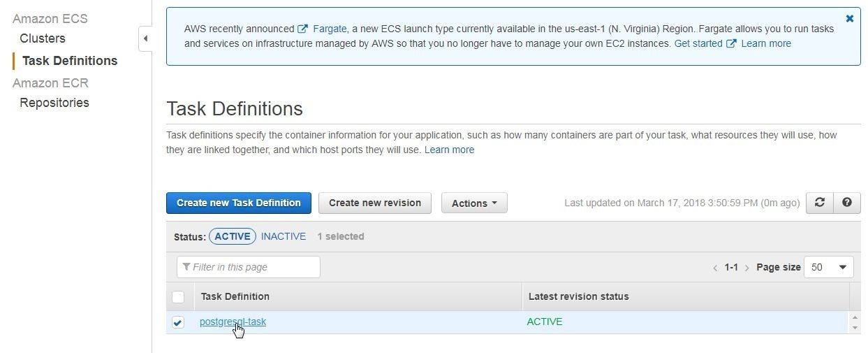Go to the next results page arrow
Viewport: 868px width, 353px height.
(x=746, y=268)
